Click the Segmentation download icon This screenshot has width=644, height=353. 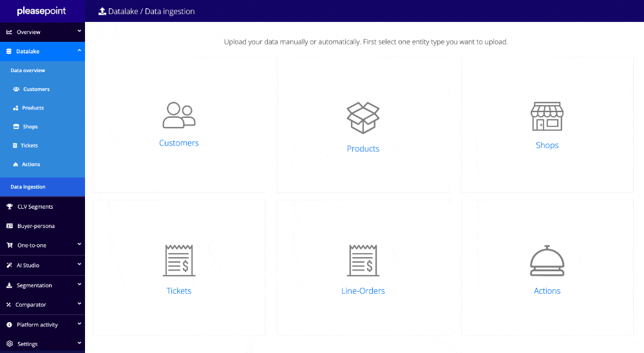9,285
